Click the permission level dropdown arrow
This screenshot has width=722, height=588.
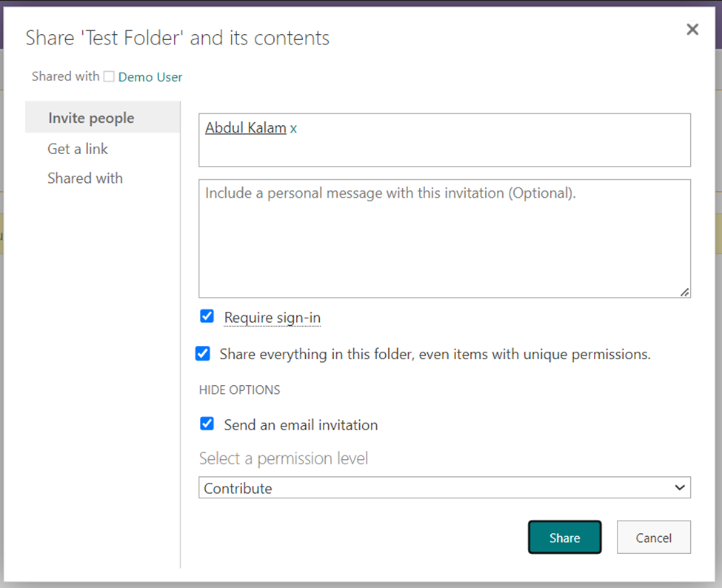tap(680, 487)
